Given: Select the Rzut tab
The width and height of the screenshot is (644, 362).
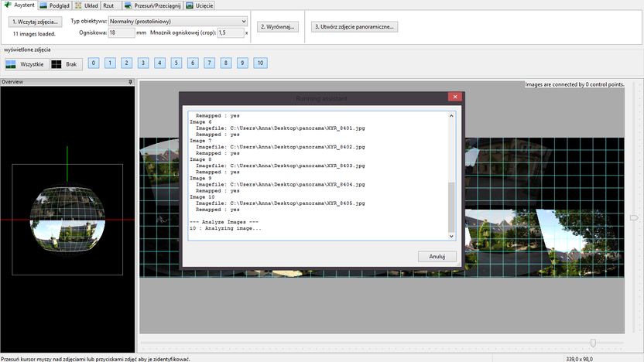Looking at the screenshot, I should tap(108, 5).
